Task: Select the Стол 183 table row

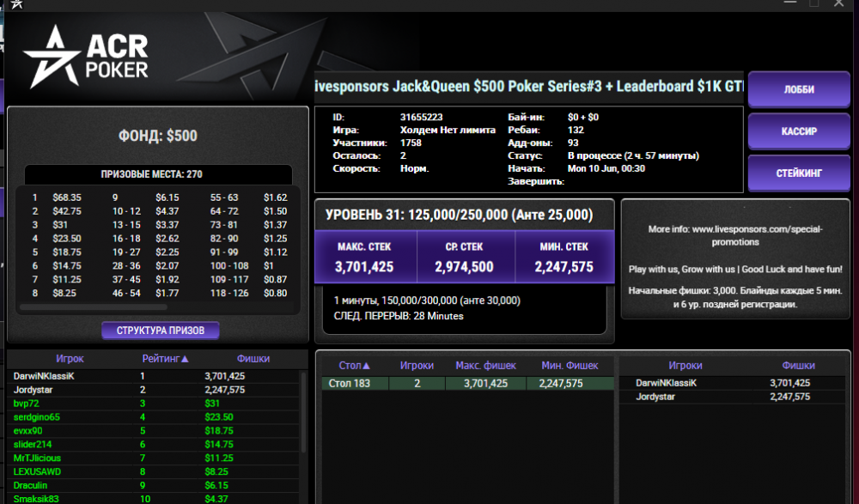Action: point(466,383)
